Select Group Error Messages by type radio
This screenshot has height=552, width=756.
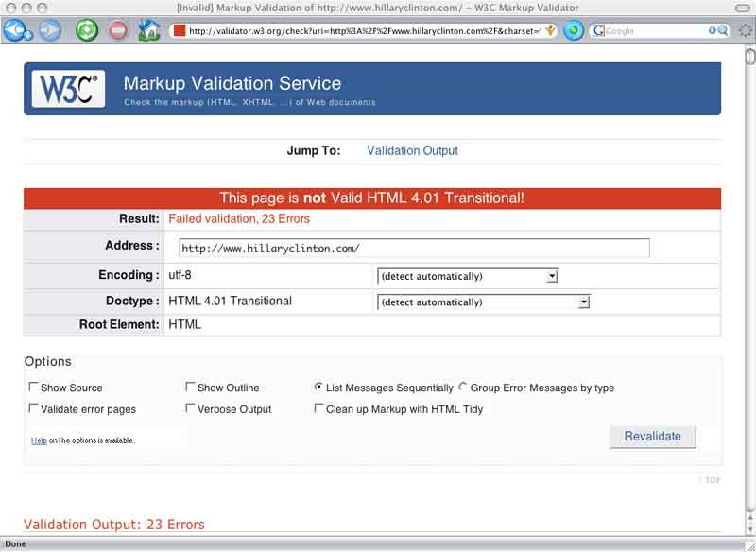[463, 387]
